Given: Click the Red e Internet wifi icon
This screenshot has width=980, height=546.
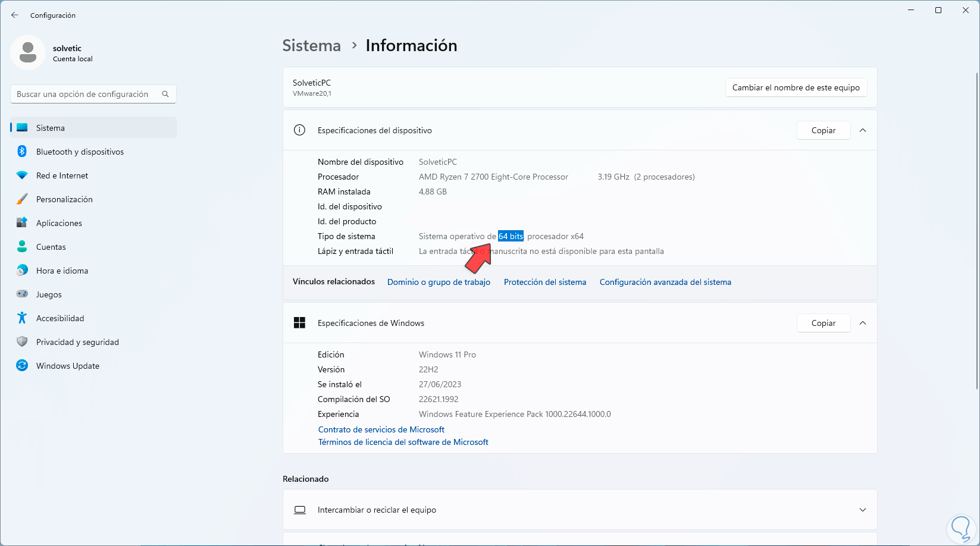Looking at the screenshot, I should coord(22,175).
